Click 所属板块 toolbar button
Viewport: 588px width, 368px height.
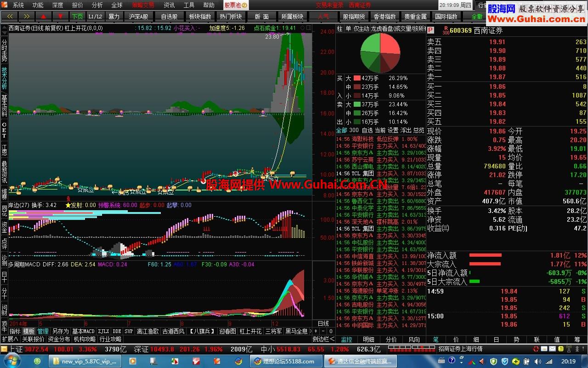click(x=292, y=16)
